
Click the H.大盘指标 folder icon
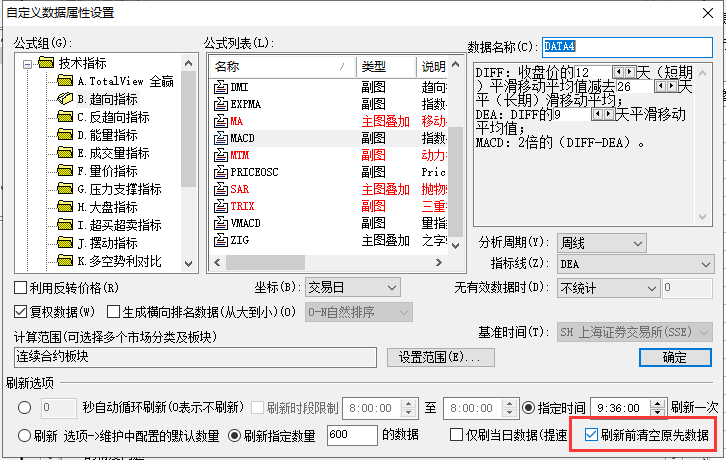[65, 207]
